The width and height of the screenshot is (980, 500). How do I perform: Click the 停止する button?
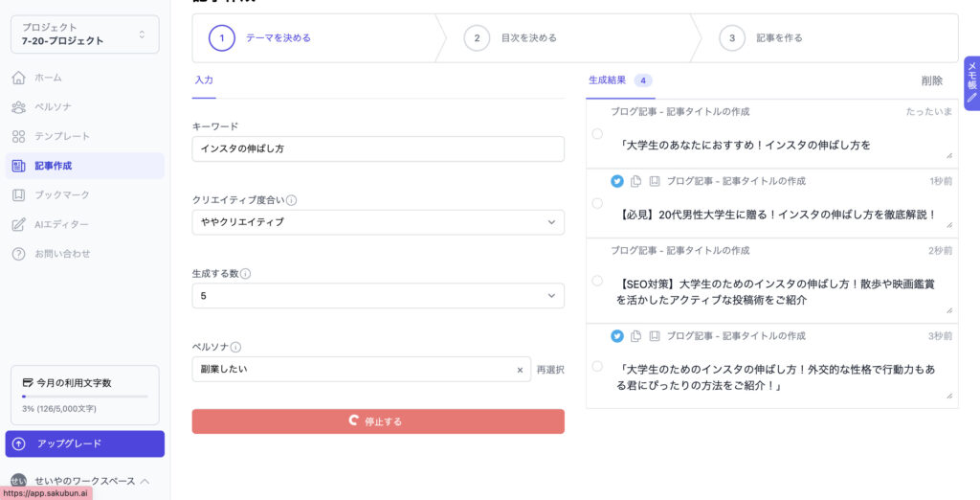[x=378, y=421]
